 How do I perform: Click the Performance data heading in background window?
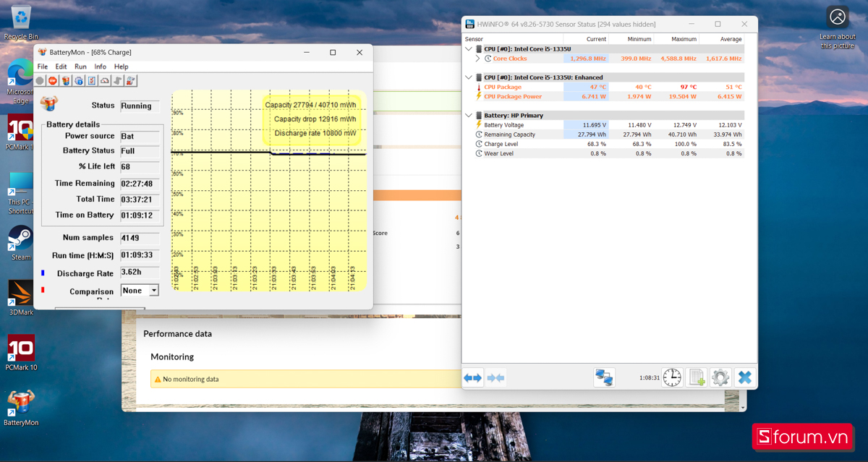coord(178,334)
